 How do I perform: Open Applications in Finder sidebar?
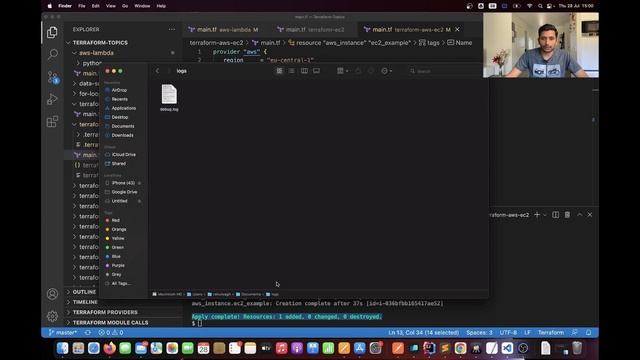tap(124, 108)
